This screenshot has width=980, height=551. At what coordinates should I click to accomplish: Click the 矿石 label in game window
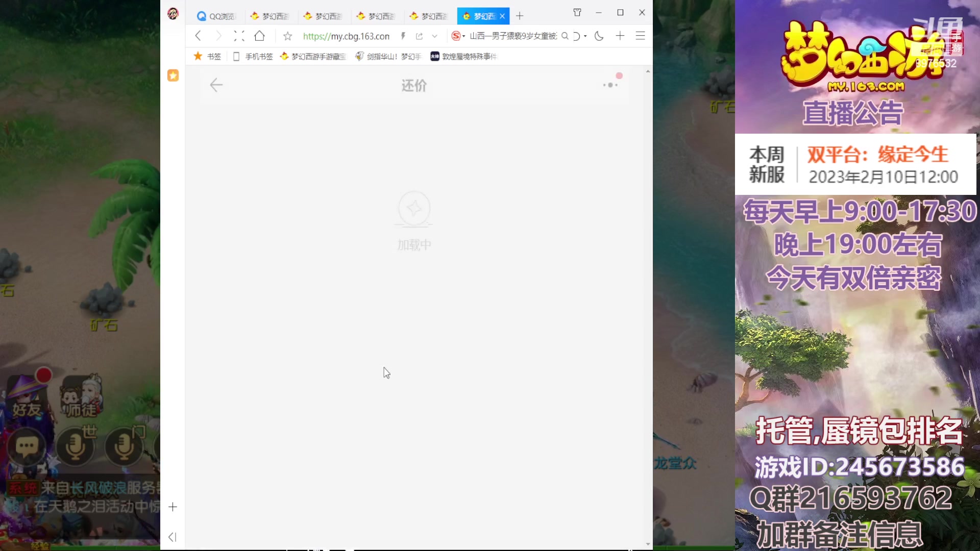(104, 325)
